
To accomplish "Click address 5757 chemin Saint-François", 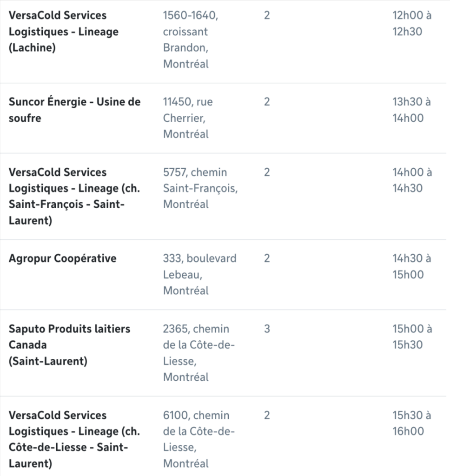I will tap(200, 188).
